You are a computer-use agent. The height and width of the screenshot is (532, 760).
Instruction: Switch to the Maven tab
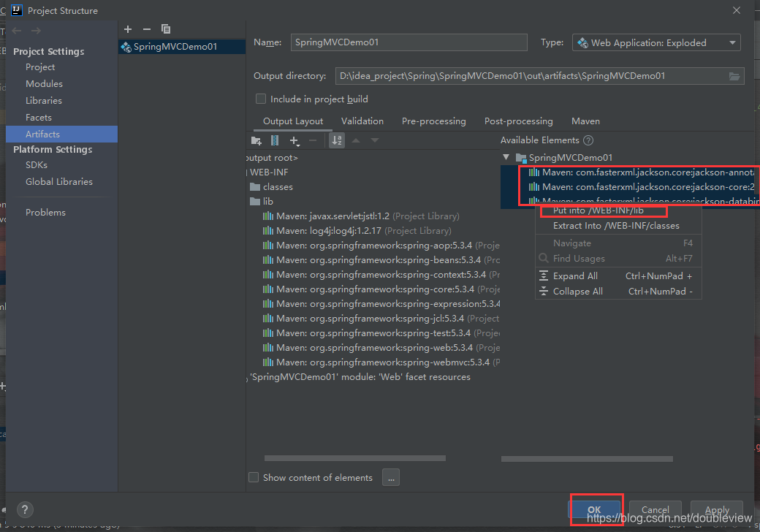[x=585, y=121]
